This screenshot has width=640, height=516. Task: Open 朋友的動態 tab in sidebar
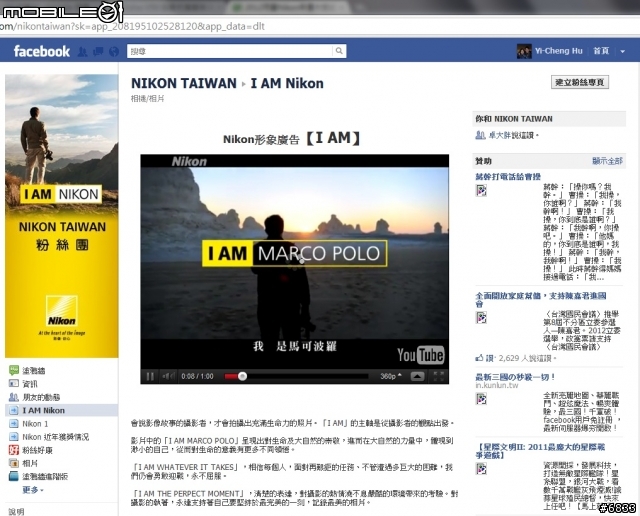[x=41, y=397]
